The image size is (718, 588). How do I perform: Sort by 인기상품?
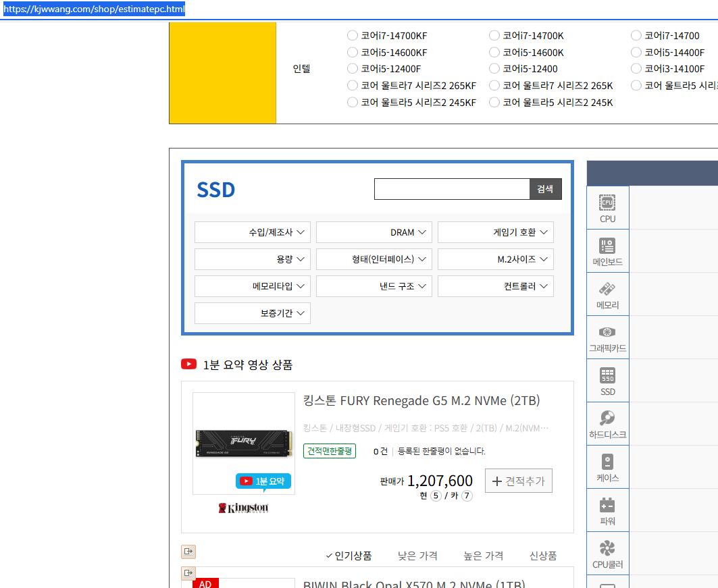pyautogui.click(x=349, y=556)
